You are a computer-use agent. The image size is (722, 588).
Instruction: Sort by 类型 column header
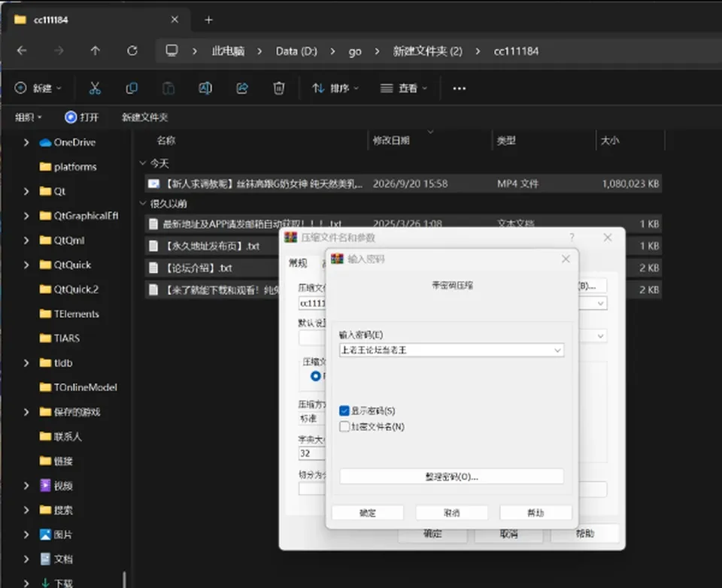pyautogui.click(x=506, y=141)
